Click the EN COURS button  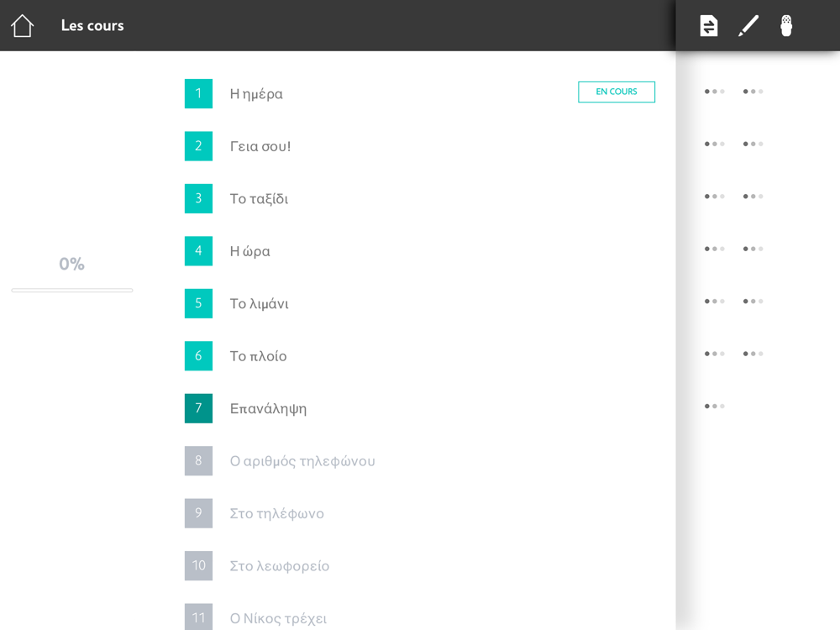point(617,92)
